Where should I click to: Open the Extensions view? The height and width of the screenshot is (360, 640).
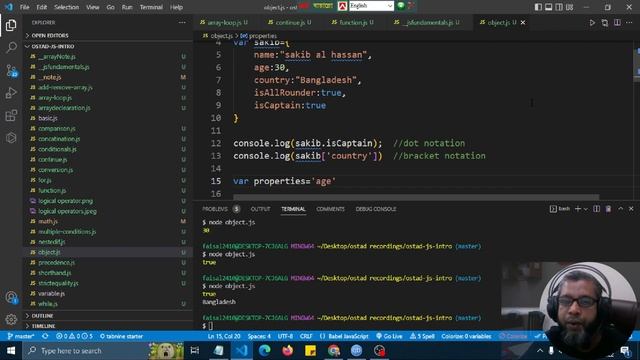click(x=11, y=116)
